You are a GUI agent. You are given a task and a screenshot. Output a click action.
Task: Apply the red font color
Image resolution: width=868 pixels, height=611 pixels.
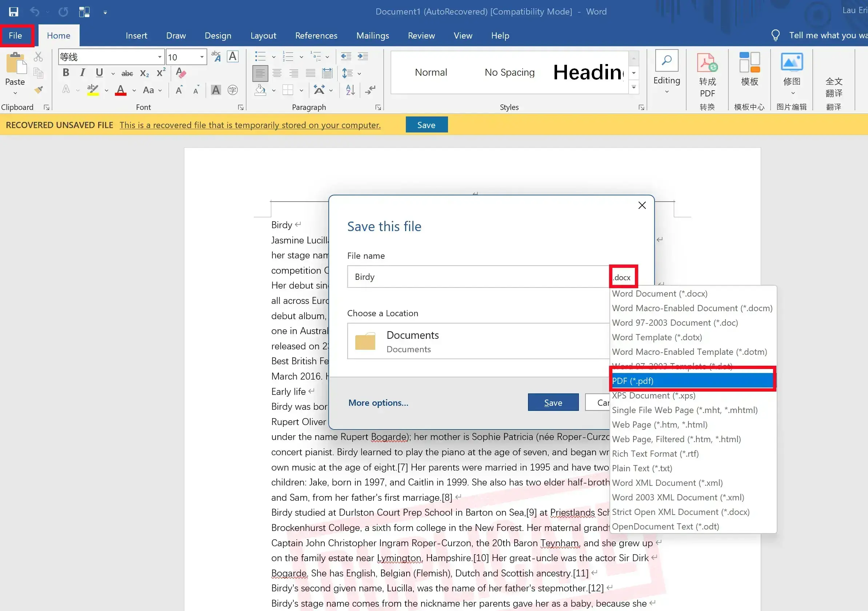pyautogui.click(x=121, y=90)
